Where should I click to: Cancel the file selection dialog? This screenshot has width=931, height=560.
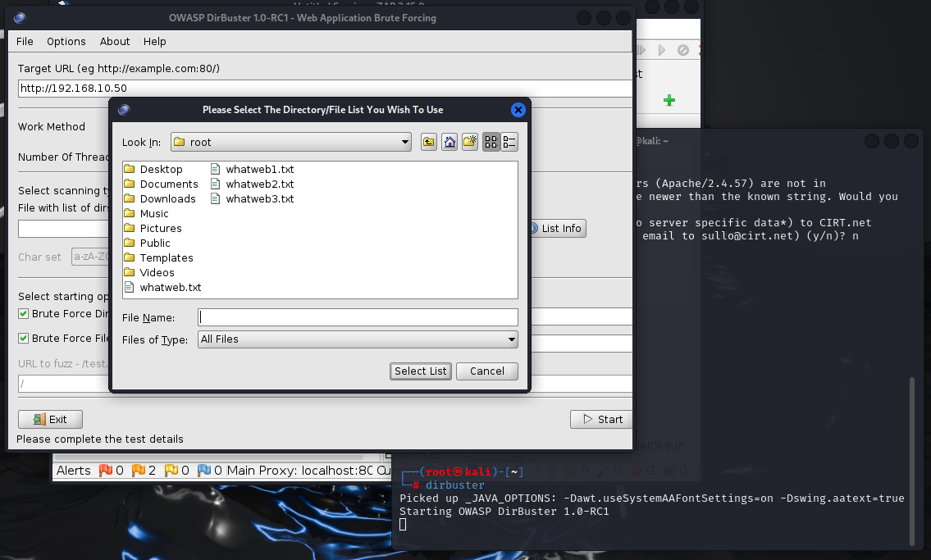coord(487,371)
